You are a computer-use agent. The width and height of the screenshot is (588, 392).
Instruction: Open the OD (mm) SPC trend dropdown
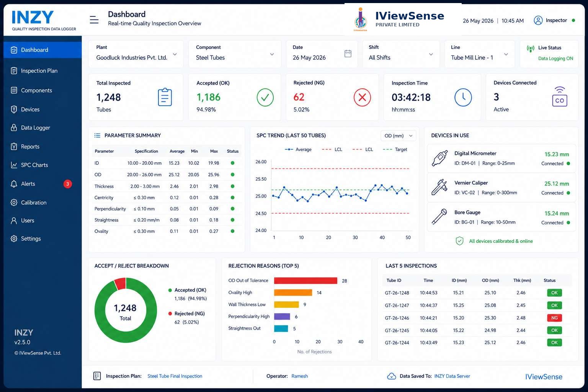[x=398, y=136]
